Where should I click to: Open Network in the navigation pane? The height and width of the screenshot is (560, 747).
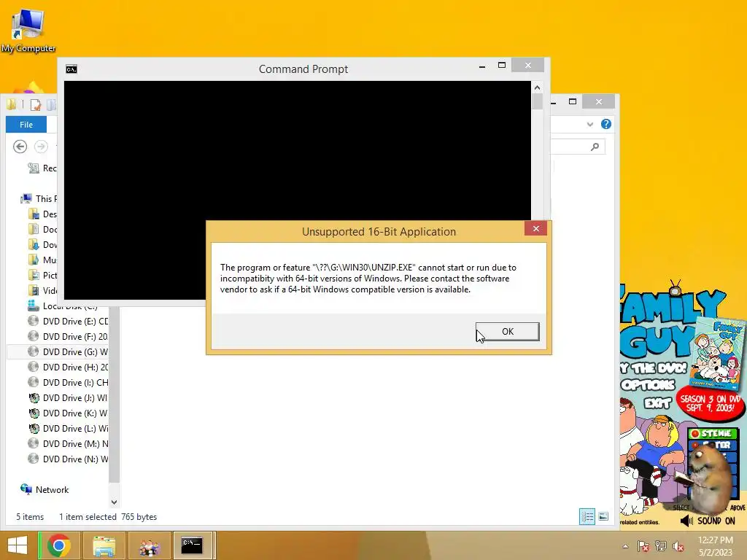[44, 489]
